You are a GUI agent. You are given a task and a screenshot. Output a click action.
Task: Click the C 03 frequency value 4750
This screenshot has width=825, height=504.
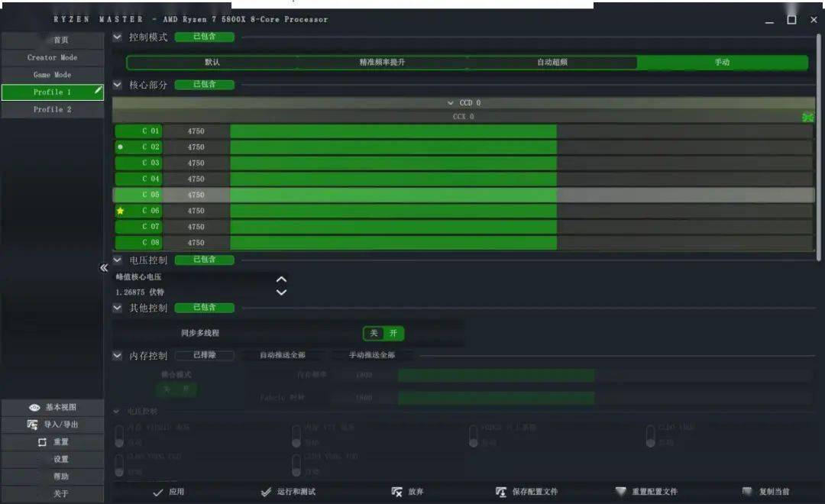[x=196, y=163]
